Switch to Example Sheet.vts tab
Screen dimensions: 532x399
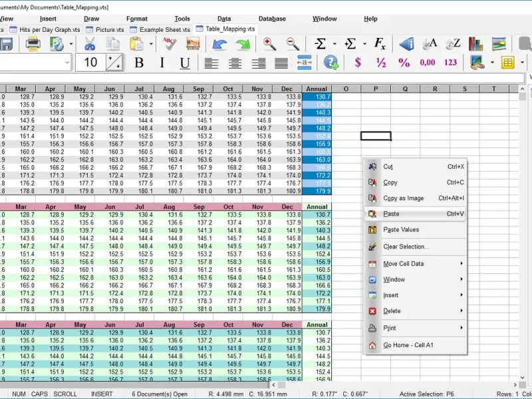(x=160, y=29)
